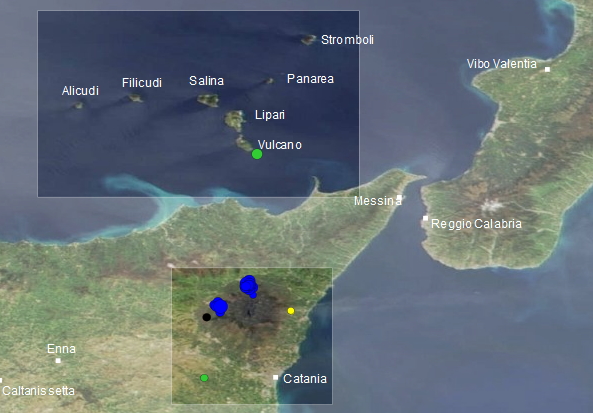This screenshot has height=413, width=593.
Task: Select the western blue earthquake cluster
Action: pos(219,306)
